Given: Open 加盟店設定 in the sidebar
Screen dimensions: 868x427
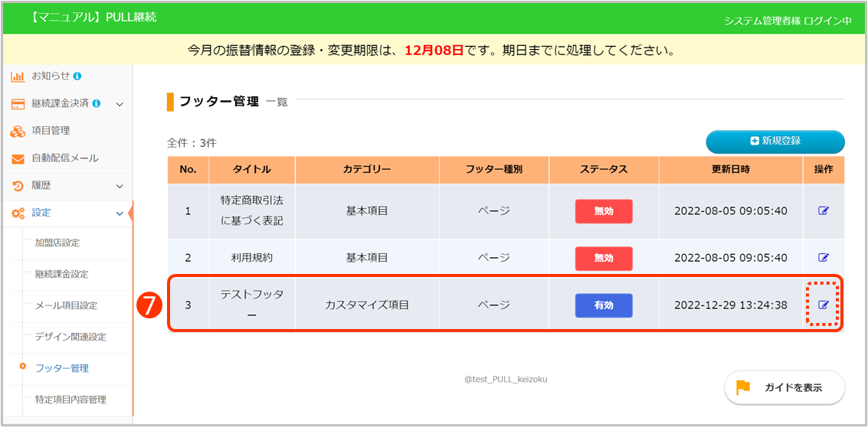Looking at the screenshot, I should [57, 243].
